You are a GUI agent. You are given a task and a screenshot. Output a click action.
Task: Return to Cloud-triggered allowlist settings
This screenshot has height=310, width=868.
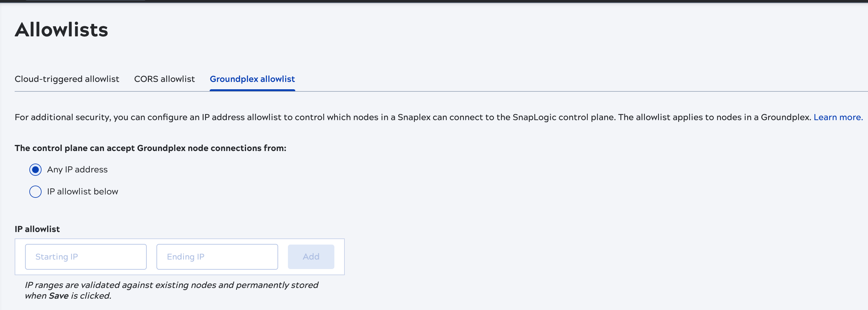67,79
